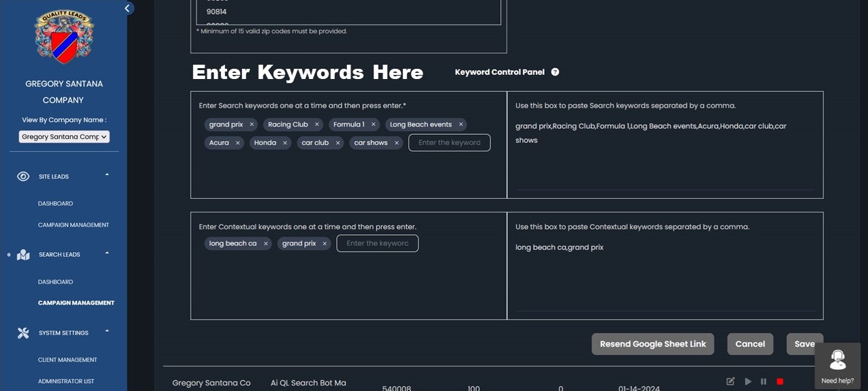Collapse the sidebar with the chevron arrow
Viewport: 868px width, 391px height.
pos(127,8)
